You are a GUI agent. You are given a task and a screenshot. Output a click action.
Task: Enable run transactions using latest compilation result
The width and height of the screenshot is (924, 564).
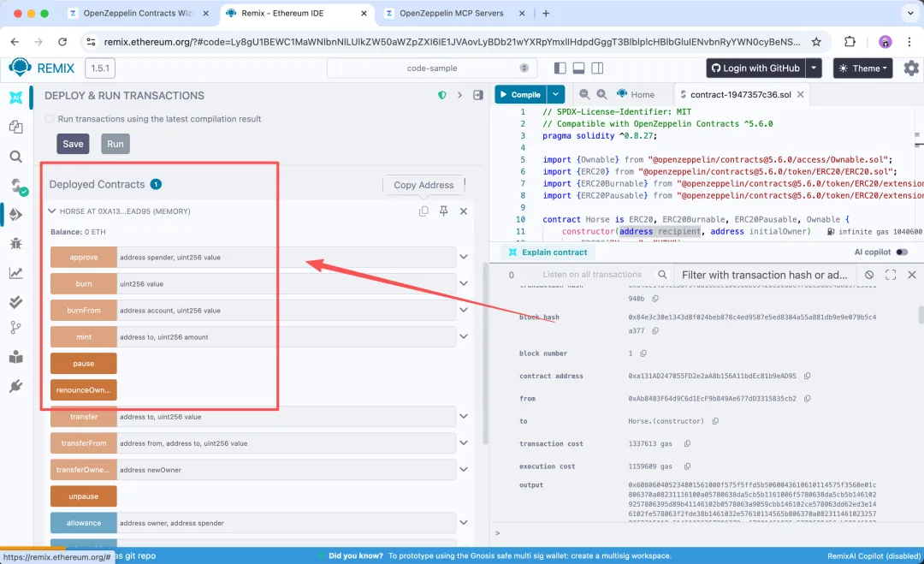pos(50,119)
